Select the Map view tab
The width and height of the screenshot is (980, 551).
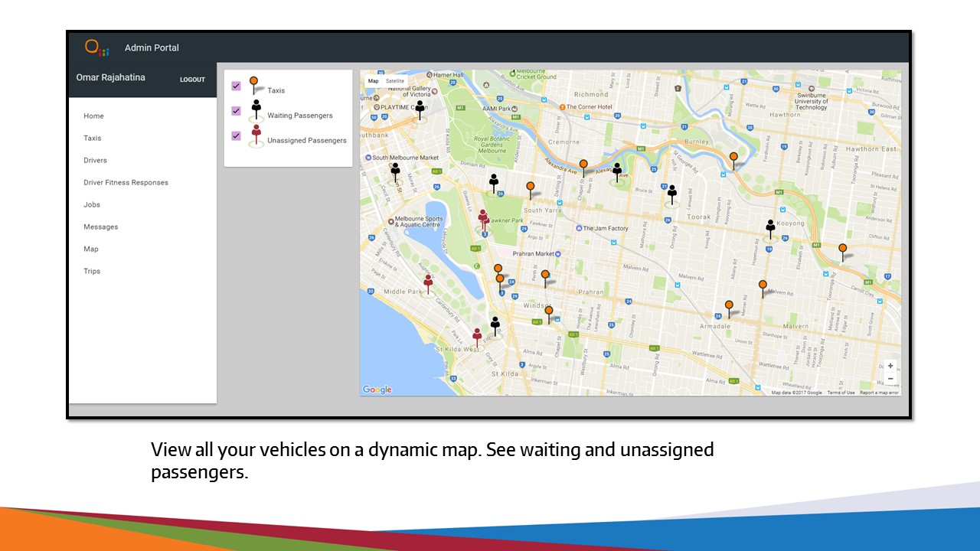pyautogui.click(x=373, y=81)
